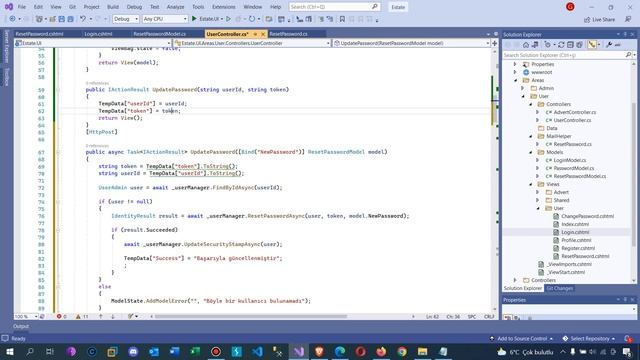Viewport: 640px width, 360px height.
Task: Open the Toolbox side tab
Action: pyautogui.click(x=7, y=77)
